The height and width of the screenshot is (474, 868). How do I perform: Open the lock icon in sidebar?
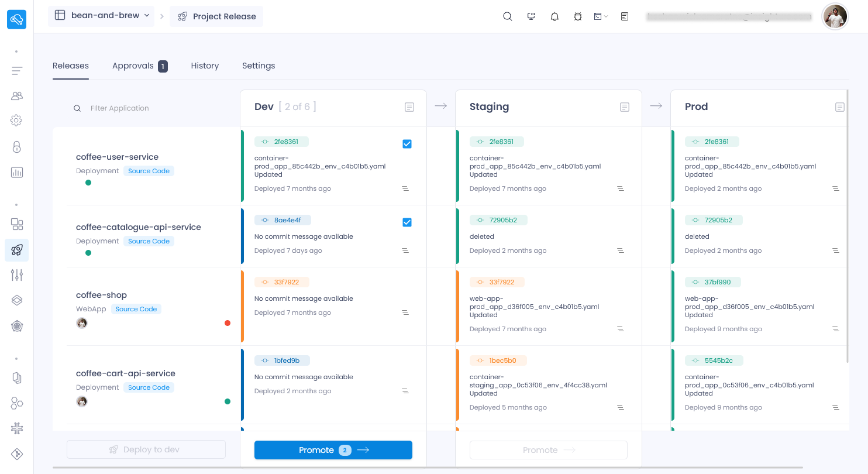pyautogui.click(x=17, y=146)
